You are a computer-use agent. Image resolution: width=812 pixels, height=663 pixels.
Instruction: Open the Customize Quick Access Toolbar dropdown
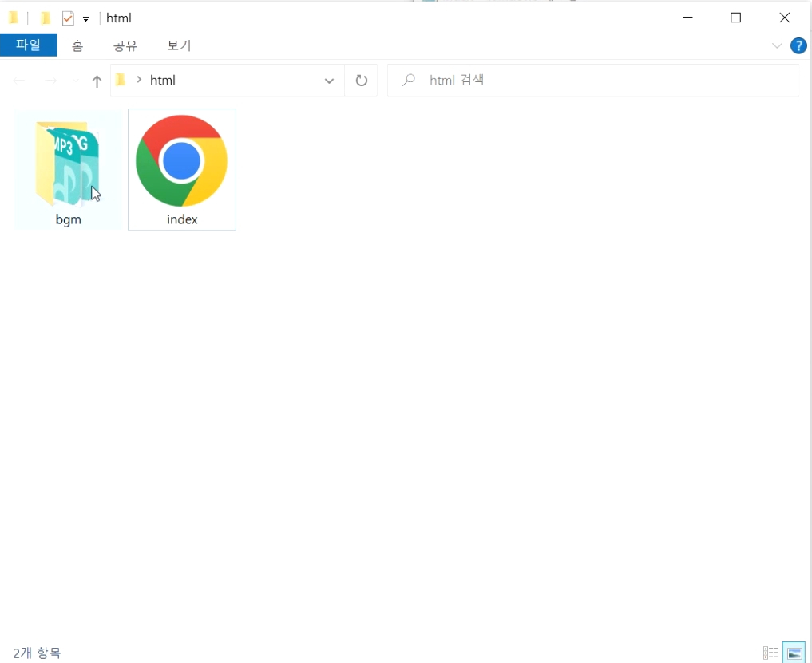tap(86, 19)
